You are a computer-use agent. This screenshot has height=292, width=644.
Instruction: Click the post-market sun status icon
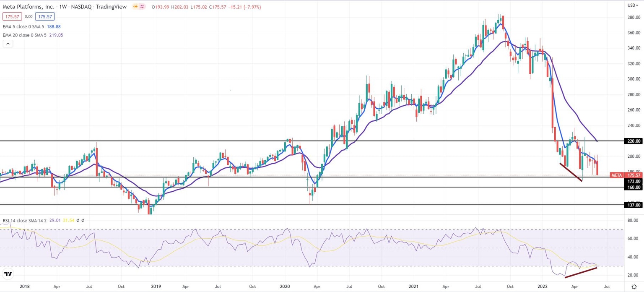[x=136, y=7]
